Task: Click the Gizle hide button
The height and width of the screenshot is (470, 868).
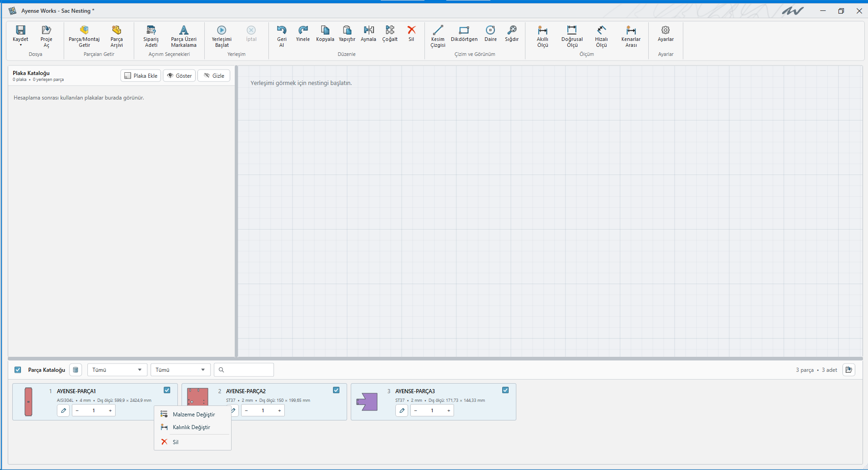Action: (x=214, y=75)
